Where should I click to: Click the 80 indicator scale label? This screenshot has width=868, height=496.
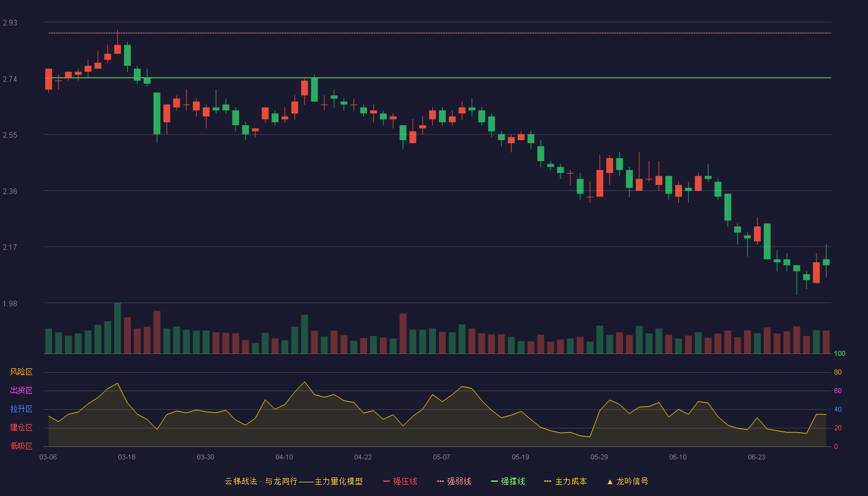click(838, 372)
